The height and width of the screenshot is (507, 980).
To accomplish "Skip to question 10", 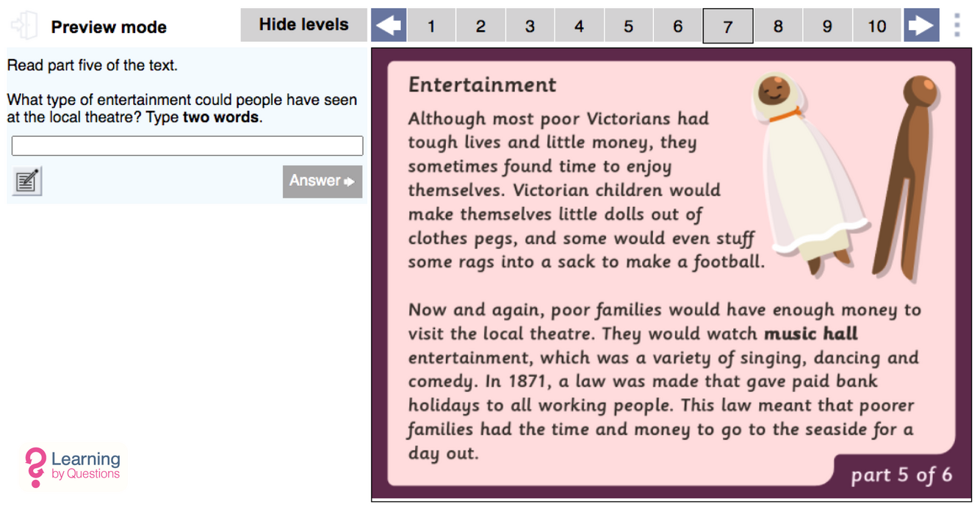I will (x=877, y=26).
